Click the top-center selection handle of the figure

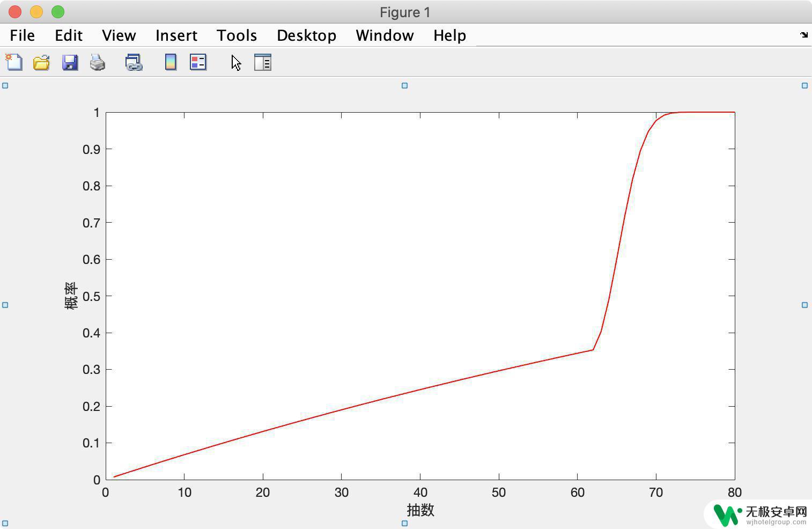coord(405,85)
